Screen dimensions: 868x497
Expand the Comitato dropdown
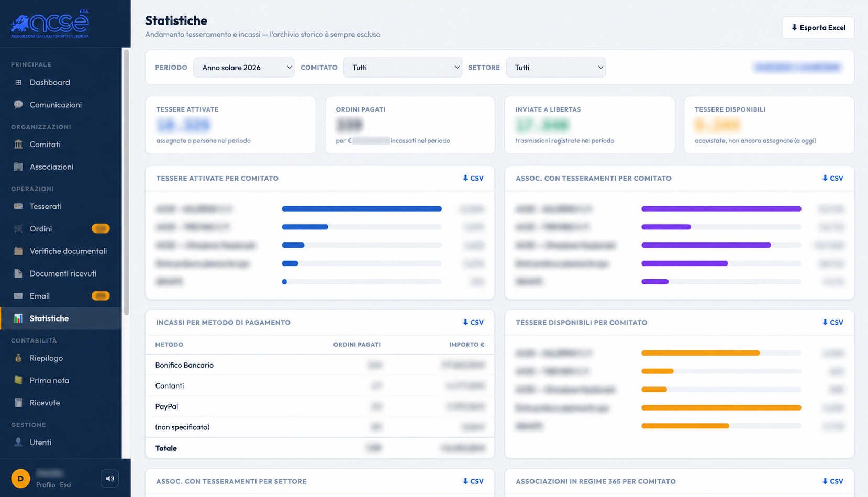tap(403, 68)
